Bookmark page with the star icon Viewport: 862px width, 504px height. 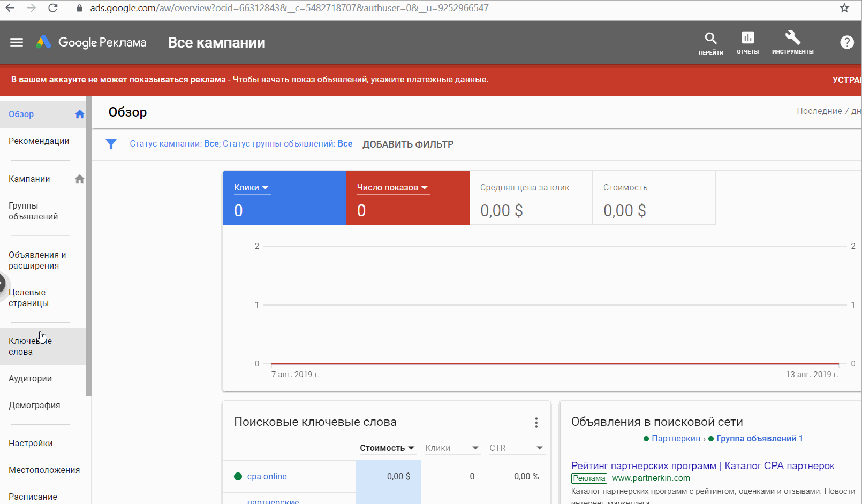coord(844,8)
